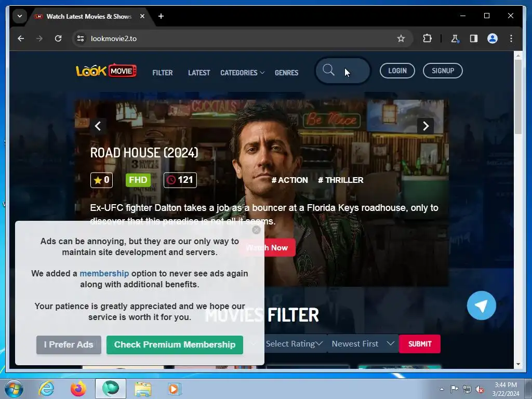Screen dimensions: 532x399
Task: Click the Show Desktop strip
Action: coord(528,389)
